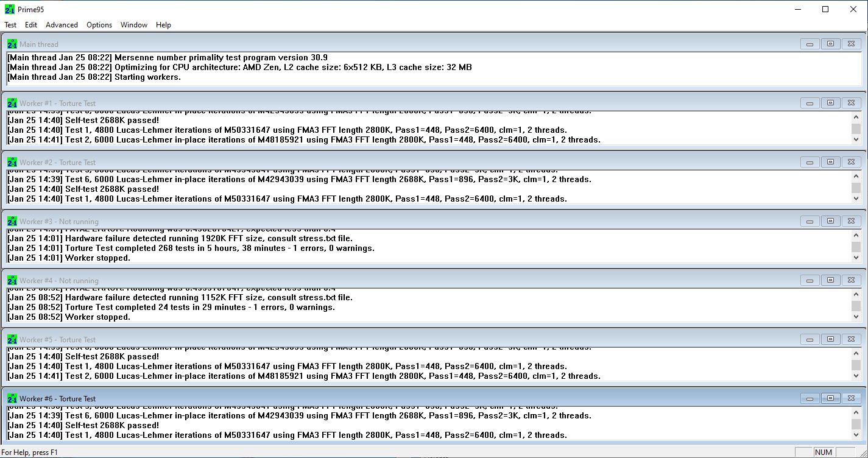Click Worker #1 scrollbar up arrow
The width and height of the screenshot is (868, 458).
pyautogui.click(x=856, y=117)
